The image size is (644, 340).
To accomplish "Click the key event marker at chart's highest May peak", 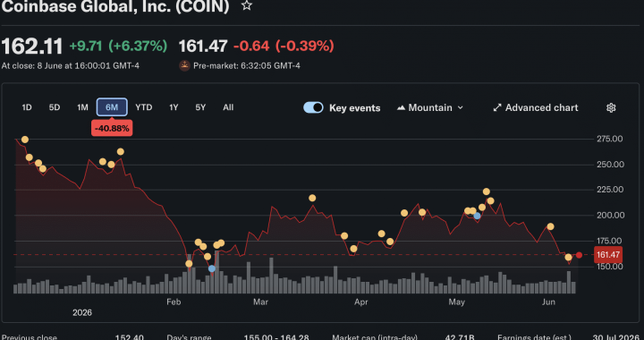I will tap(487, 191).
